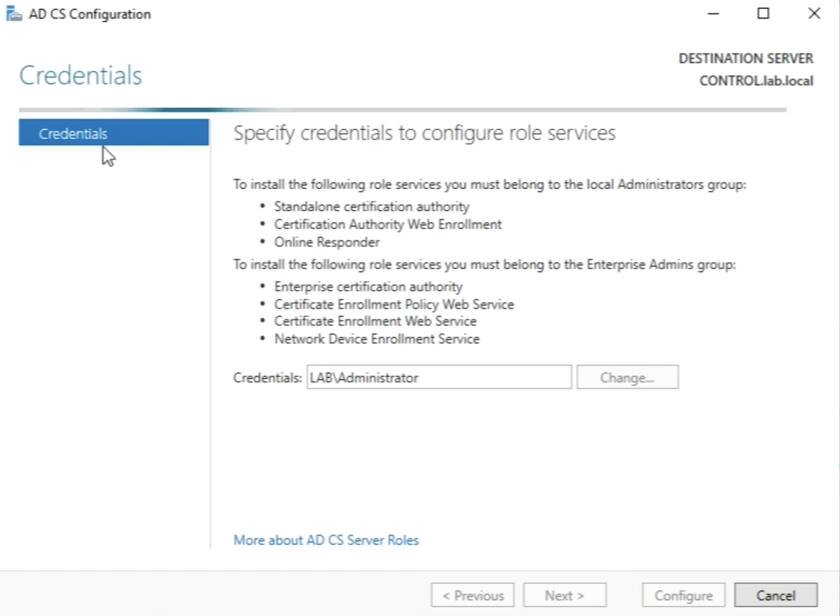
Task: Click the large Credentials page heading
Action: tap(81, 75)
